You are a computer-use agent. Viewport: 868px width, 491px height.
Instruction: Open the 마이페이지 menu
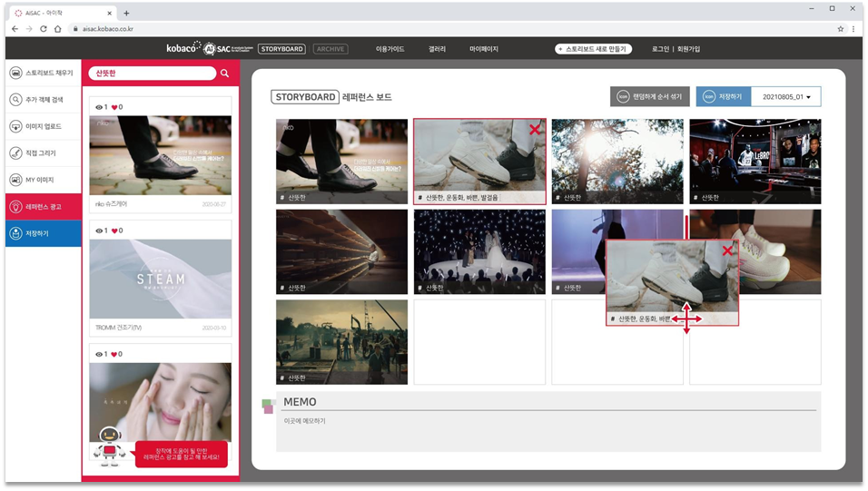[x=484, y=49]
